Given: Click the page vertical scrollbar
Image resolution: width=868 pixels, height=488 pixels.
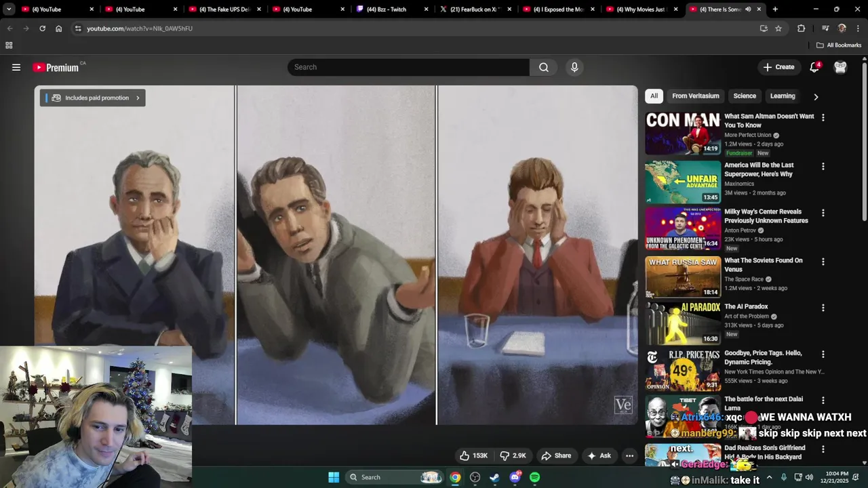Looking at the screenshot, I should tap(865, 140).
